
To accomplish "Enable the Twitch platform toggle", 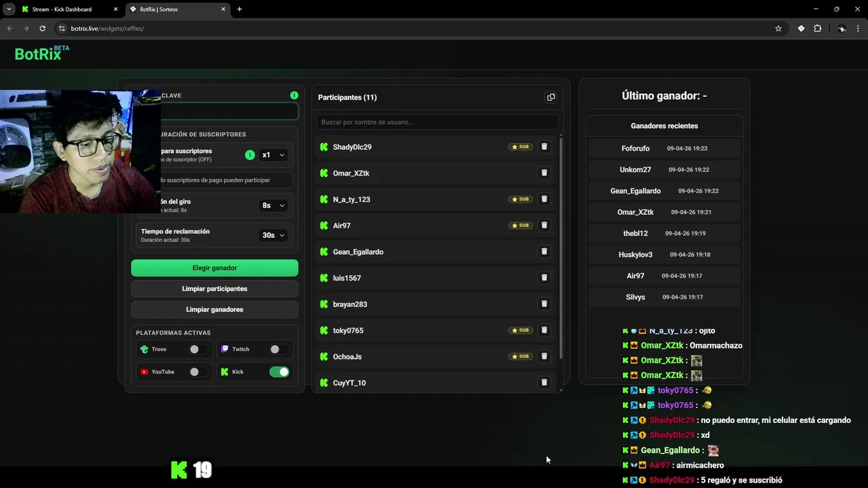I will [279, 349].
